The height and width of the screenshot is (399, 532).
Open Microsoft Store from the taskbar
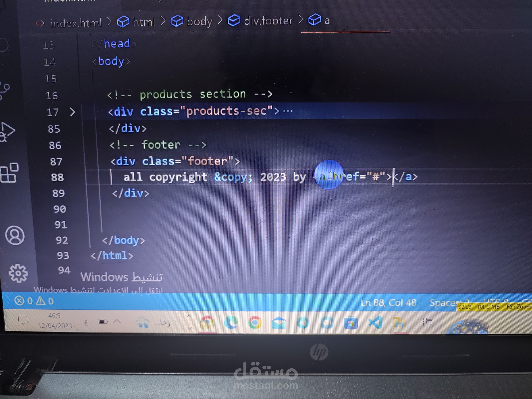[x=351, y=323]
